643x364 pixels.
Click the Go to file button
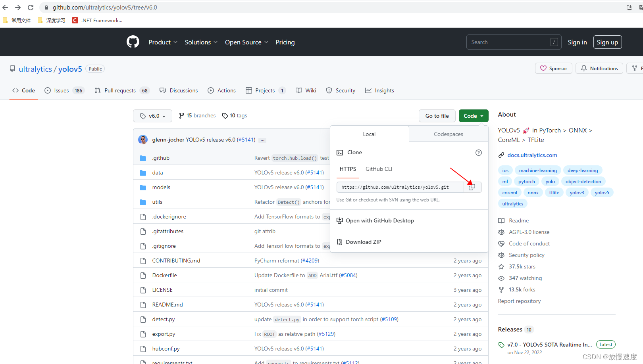click(x=437, y=116)
